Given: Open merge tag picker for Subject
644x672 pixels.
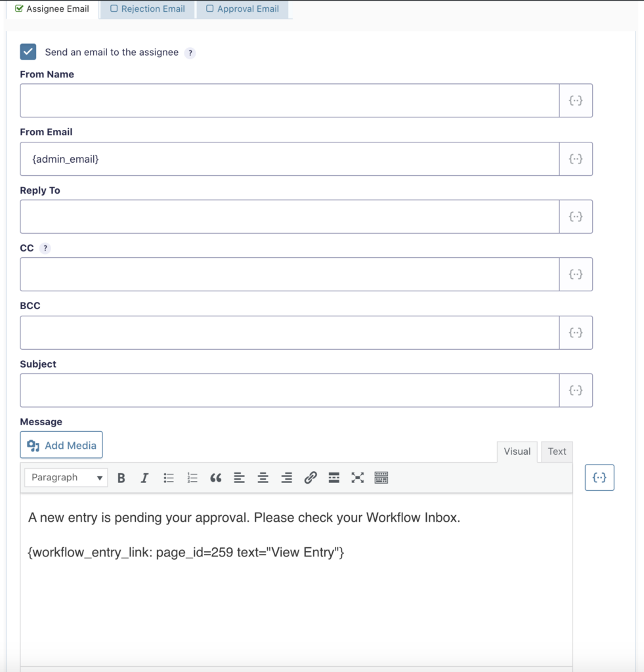Looking at the screenshot, I should (576, 390).
